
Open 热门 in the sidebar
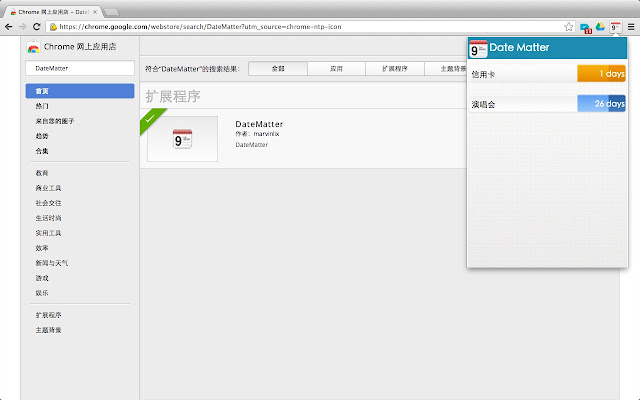point(42,106)
